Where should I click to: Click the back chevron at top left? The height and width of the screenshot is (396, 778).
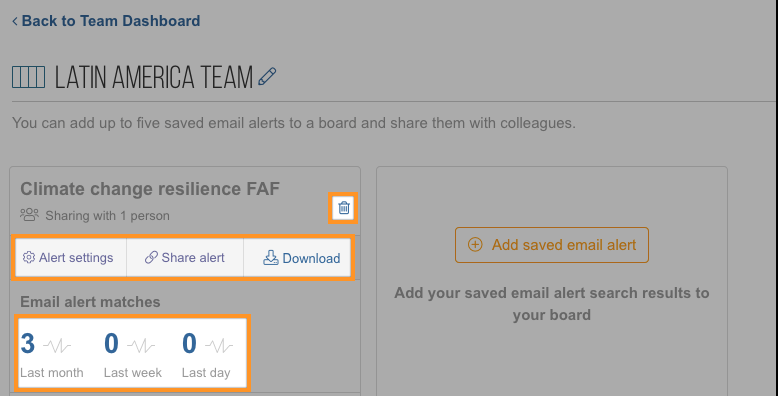[15, 21]
